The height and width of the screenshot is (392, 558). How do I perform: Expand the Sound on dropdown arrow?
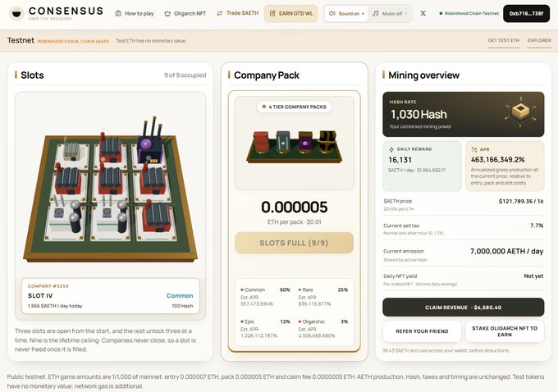tap(363, 14)
